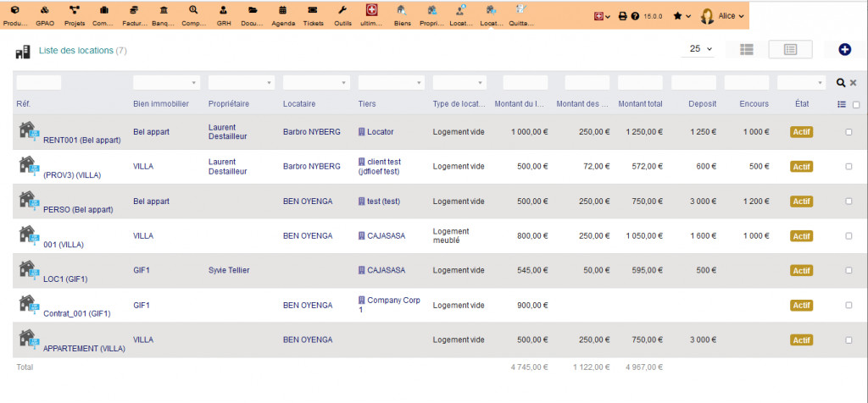
Task: Select the LOC1 (GIF1) row checkbox
Action: (849, 271)
